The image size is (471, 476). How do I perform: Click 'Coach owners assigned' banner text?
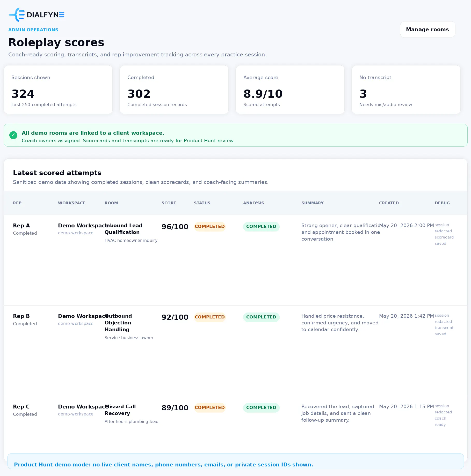(128, 141)
